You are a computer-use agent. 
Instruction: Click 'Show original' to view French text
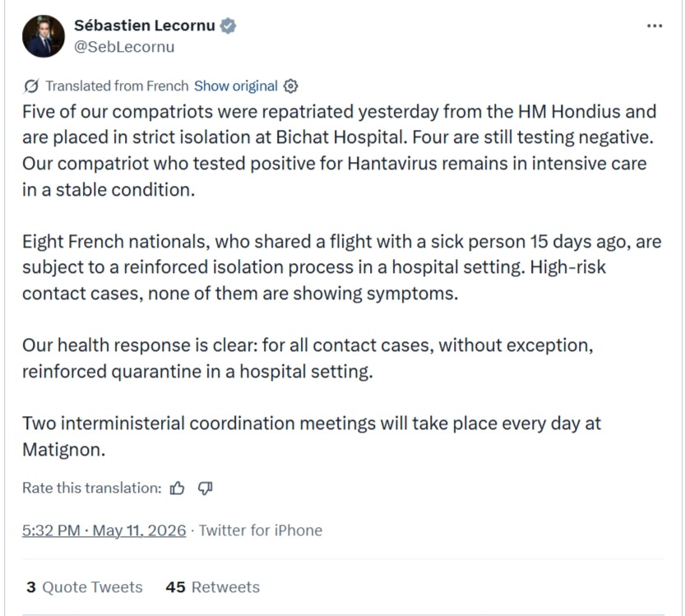point(235,86)
